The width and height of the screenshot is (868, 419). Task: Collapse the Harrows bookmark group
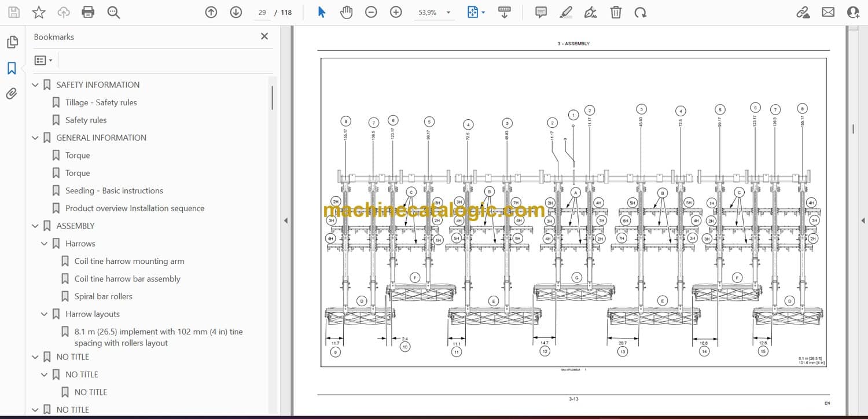coord(45,244)
